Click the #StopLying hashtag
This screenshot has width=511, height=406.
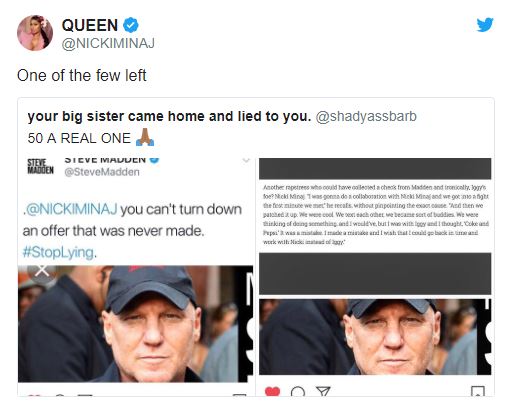[58, 252]
